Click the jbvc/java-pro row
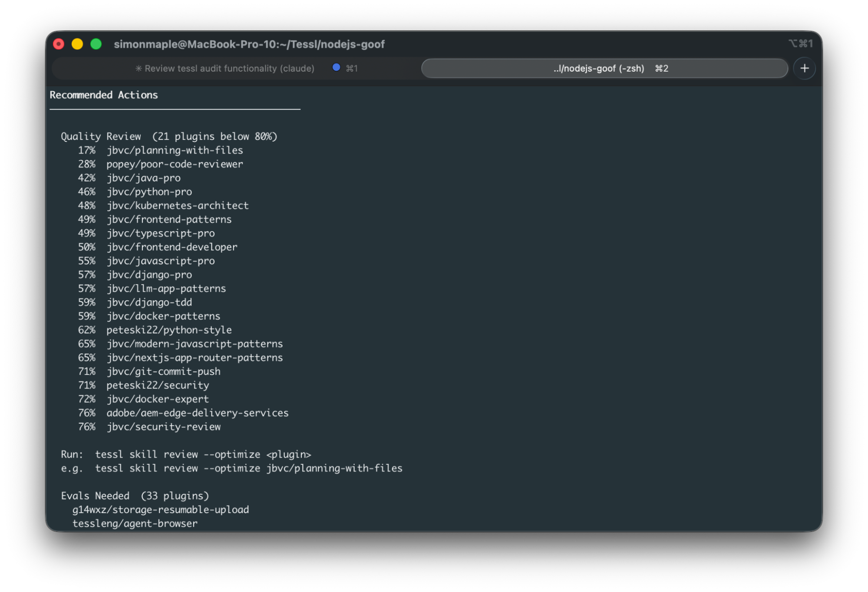 click(x=129, y=178)
